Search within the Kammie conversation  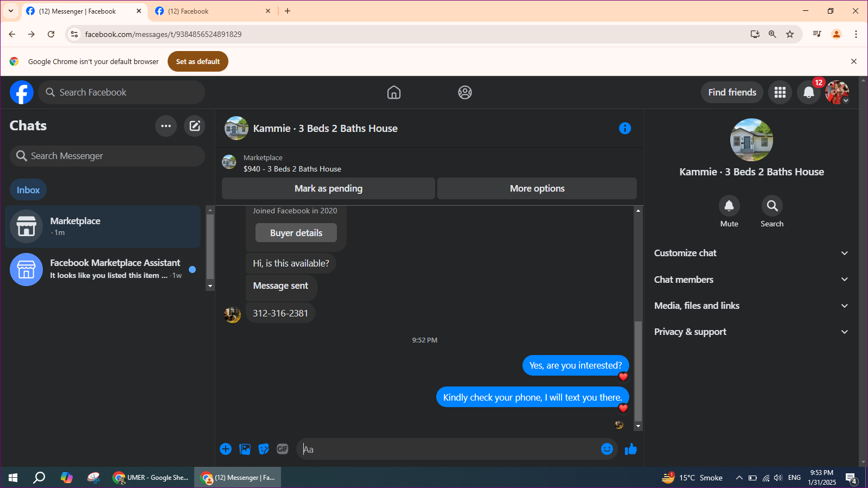[x=772, y=206]
